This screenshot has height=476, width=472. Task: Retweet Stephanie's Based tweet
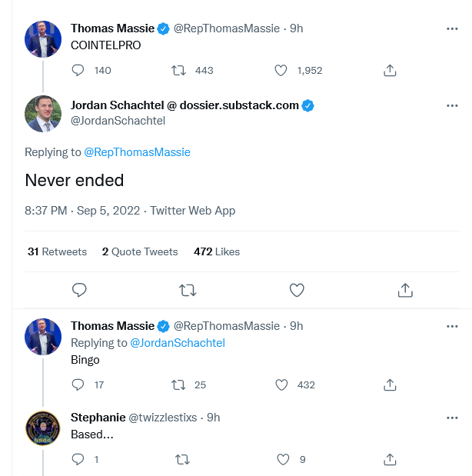(182, 459)
